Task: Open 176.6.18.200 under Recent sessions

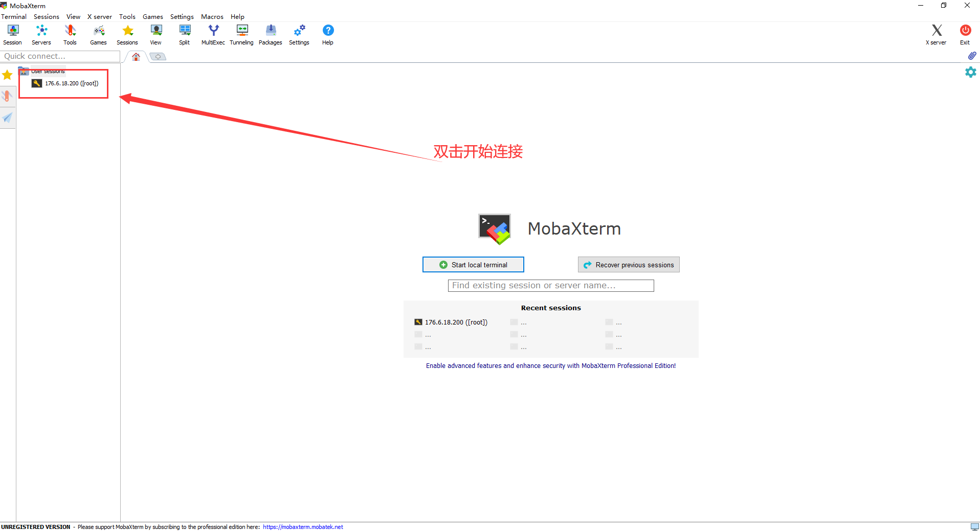Action: tap(451, 322)
